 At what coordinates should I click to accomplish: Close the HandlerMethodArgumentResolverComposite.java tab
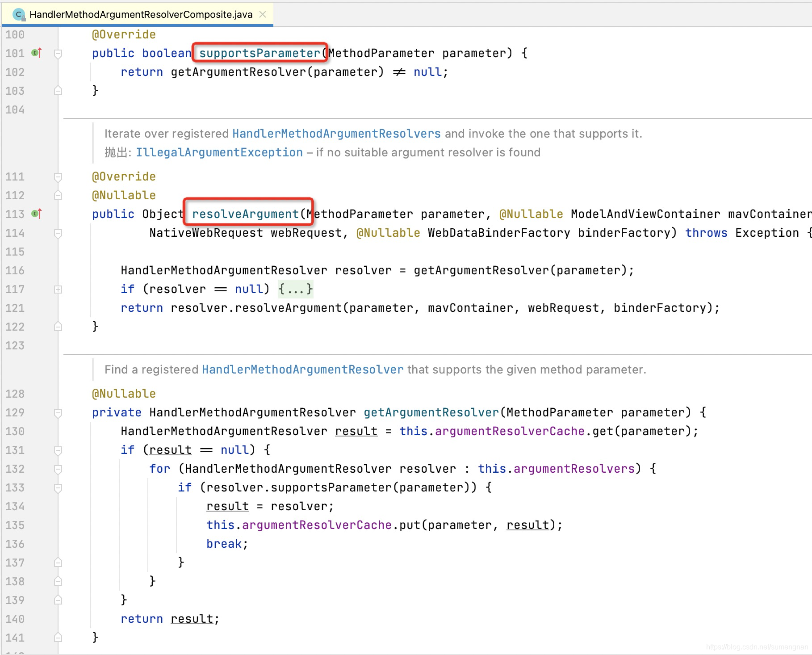(x=262, y=14)
